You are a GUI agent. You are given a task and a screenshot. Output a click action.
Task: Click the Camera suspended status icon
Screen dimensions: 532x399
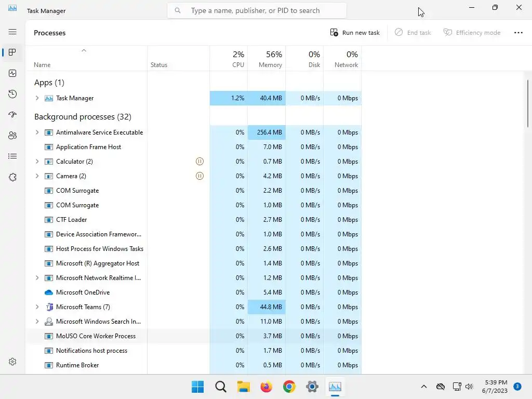tap(200, 176)
